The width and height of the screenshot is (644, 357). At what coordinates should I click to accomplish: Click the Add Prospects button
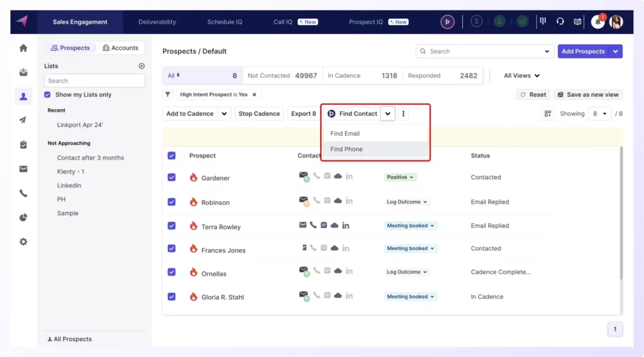pos(583,52)
